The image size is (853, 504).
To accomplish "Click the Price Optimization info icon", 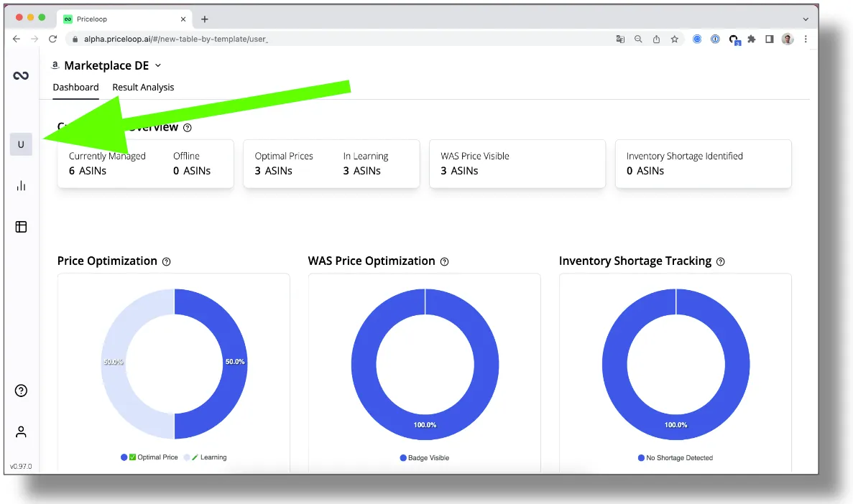I will pos(167,261).
